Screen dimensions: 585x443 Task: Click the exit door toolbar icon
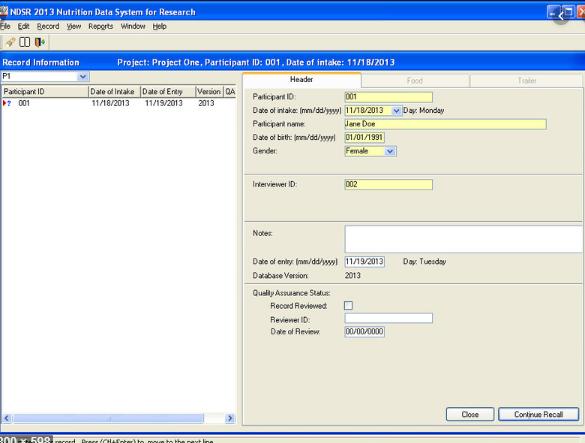[40, 42]
